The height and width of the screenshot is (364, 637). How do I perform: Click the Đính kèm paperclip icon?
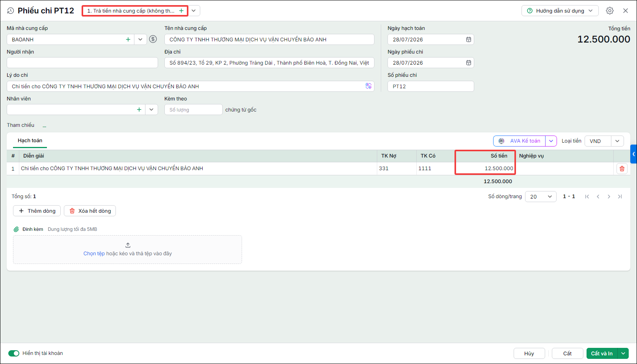(16, 229)
